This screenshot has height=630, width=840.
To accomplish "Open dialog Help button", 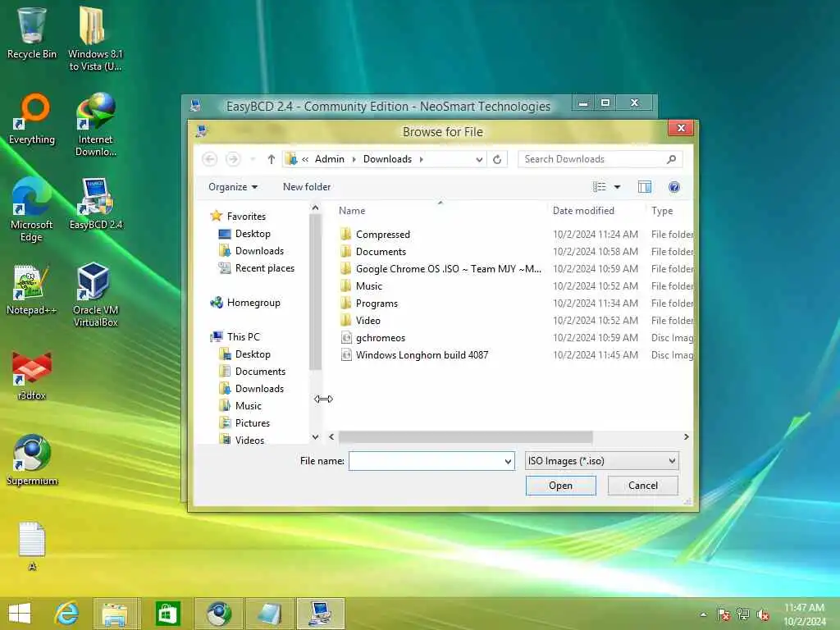I will 674,187.
